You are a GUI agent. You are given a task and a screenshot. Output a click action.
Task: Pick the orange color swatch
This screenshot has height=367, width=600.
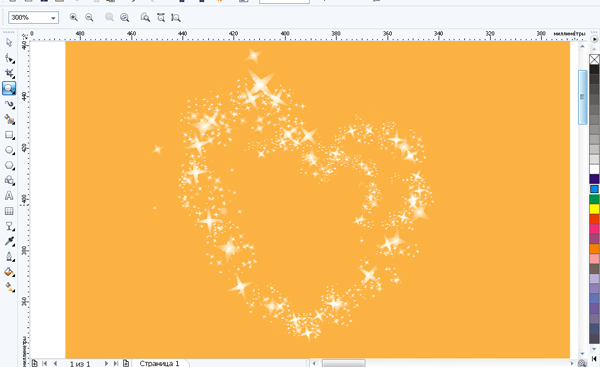coord(594,249)
